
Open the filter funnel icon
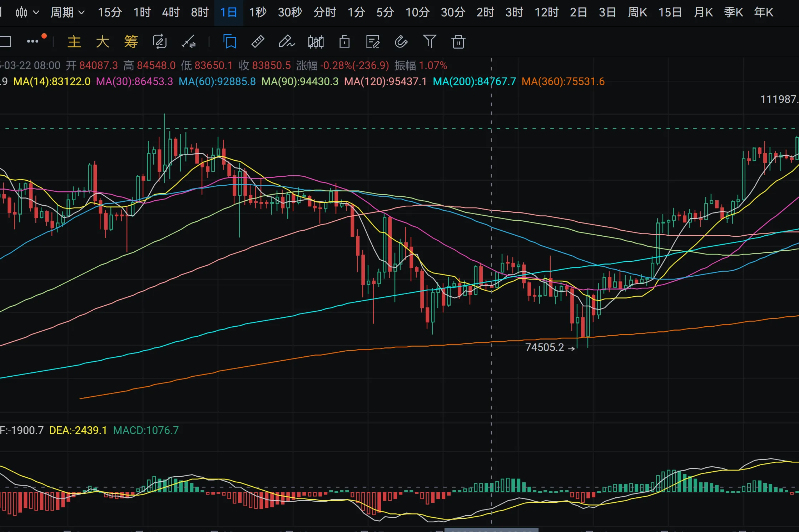point(430,41)
